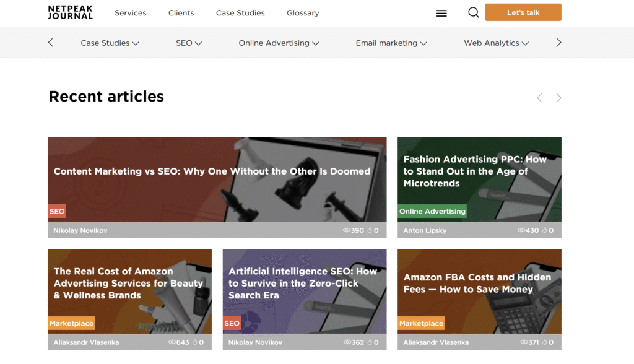634x364 pixels.
Task: Open Services in top navigation
Action: point(130,13)
